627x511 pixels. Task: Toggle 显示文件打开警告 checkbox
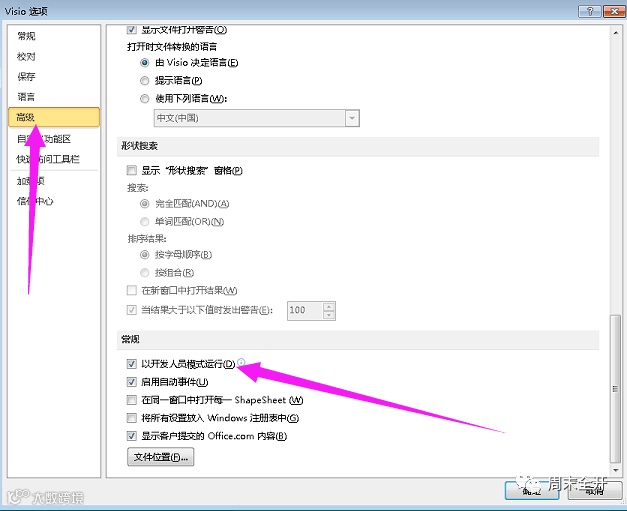coord(132,30)
